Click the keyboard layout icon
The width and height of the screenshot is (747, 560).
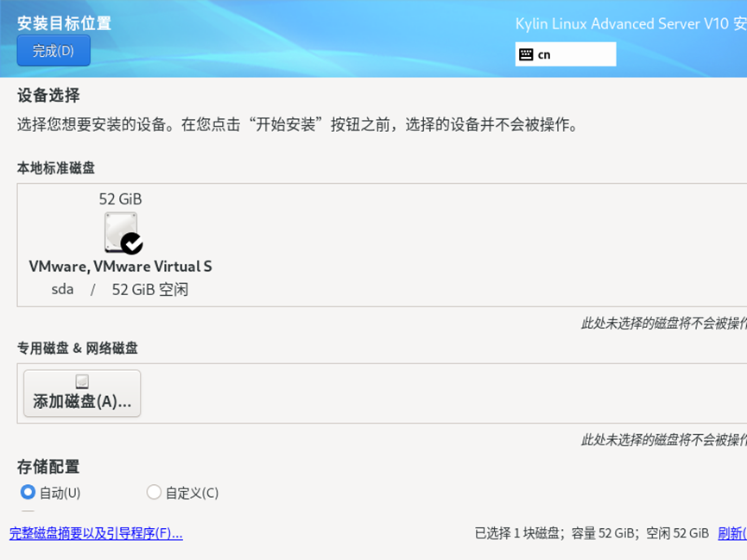tap(526, 54)
